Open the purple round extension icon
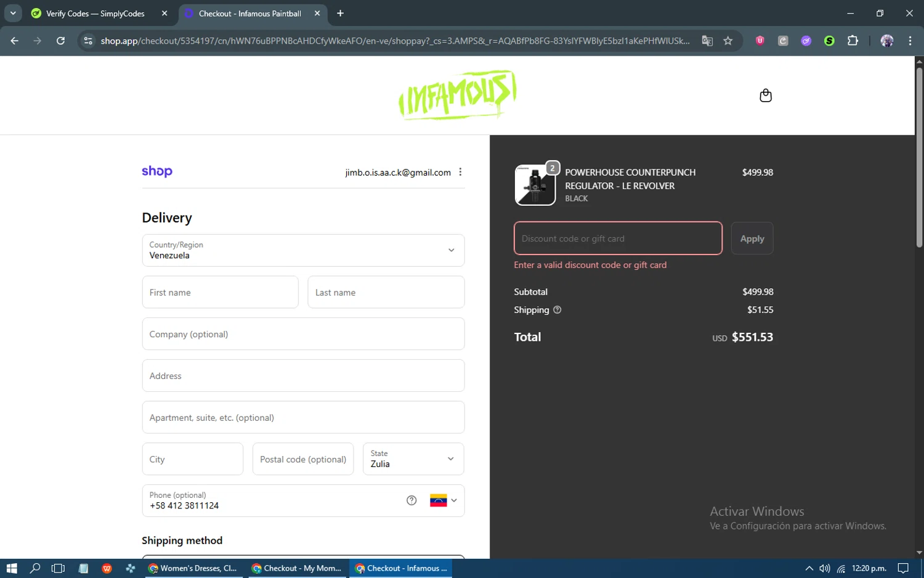 point(806,41)
